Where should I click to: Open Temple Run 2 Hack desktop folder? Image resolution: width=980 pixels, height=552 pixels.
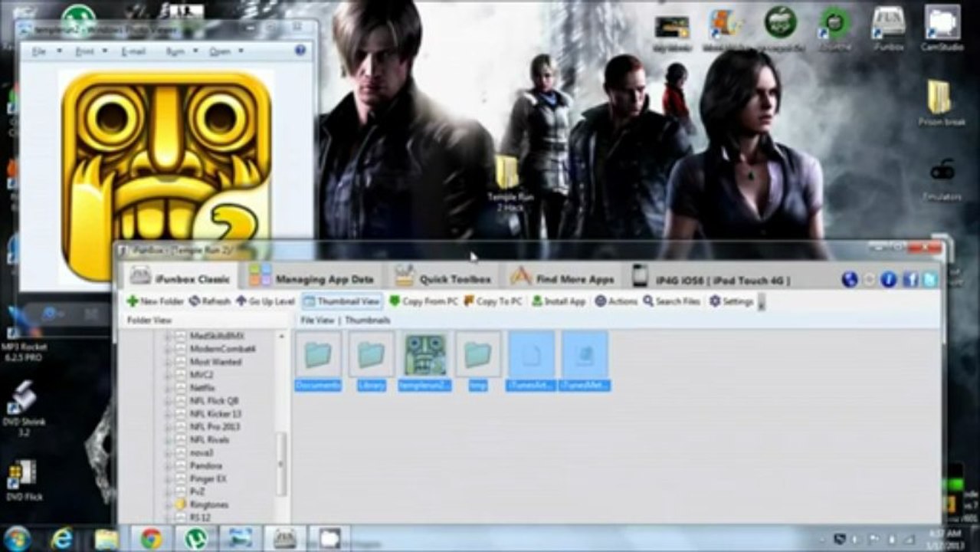pos(510,182)
